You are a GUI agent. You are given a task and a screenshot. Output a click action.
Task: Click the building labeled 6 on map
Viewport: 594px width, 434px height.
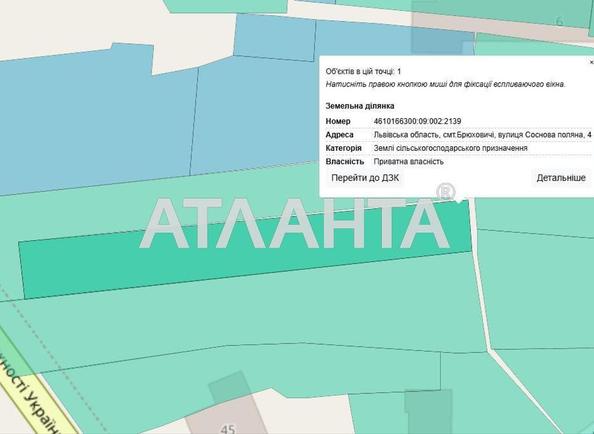(x=560, y=22)
